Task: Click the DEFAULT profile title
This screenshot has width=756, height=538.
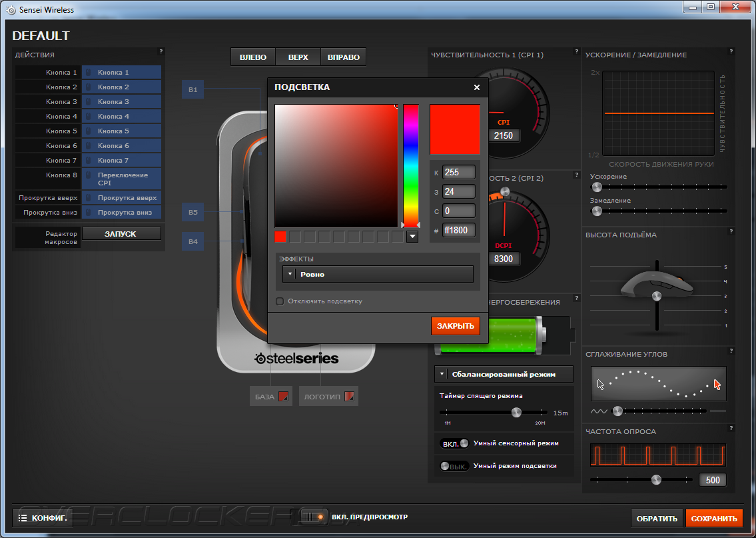Action: click(41, 36)
